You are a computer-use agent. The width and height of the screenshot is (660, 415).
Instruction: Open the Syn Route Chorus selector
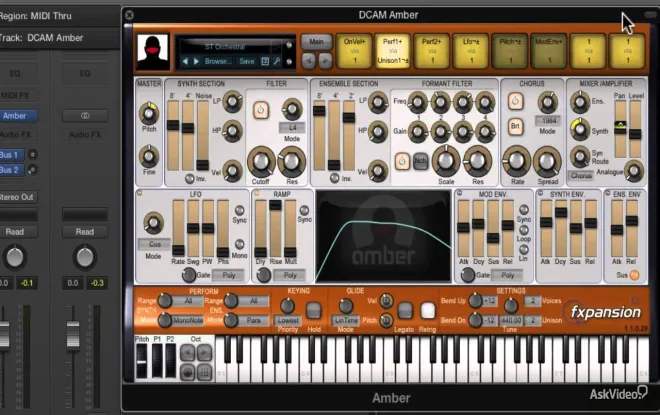(x=581, y=176)
